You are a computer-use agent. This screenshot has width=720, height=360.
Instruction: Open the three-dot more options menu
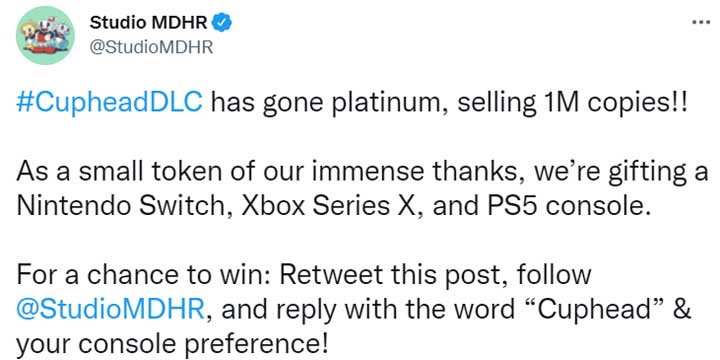[x=701, y=22]
